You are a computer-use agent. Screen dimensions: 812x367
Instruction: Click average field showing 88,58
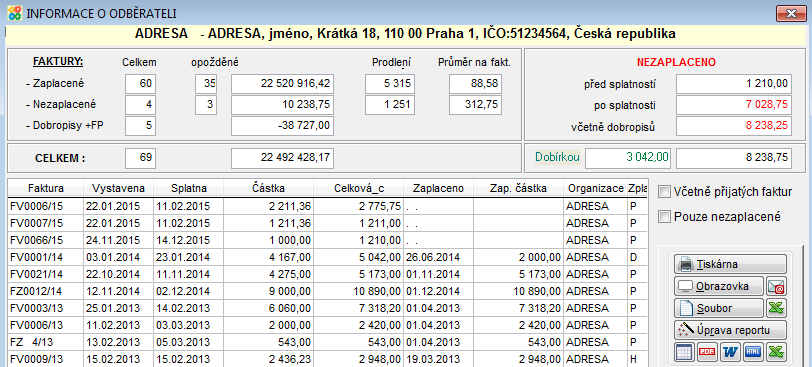[x=475, y=84]
